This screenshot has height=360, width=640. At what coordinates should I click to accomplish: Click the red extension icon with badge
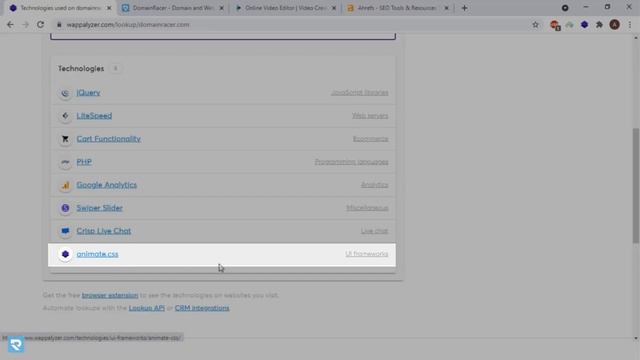point(555,25)
